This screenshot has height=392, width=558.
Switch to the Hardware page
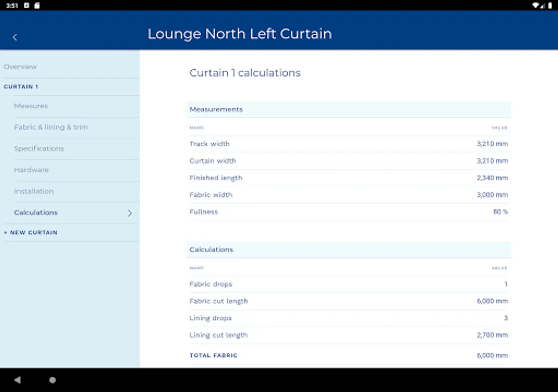click(x=31, y=170)
